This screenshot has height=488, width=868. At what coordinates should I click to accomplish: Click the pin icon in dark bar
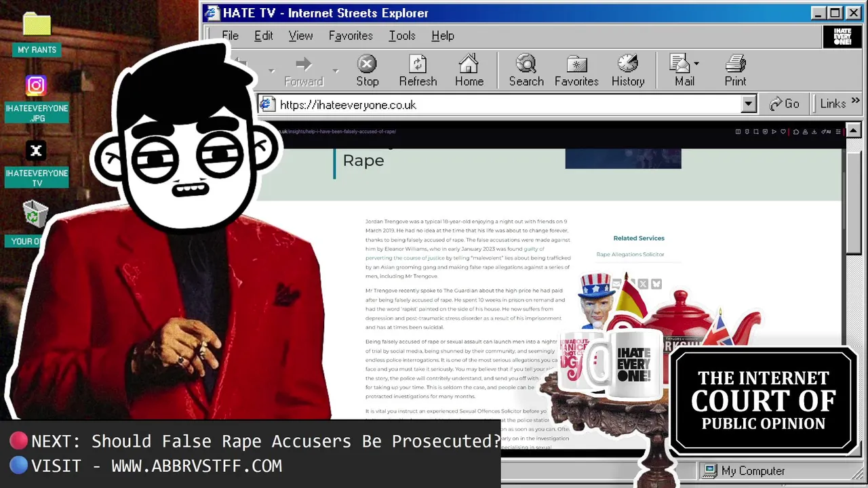[x=747, y=131]
